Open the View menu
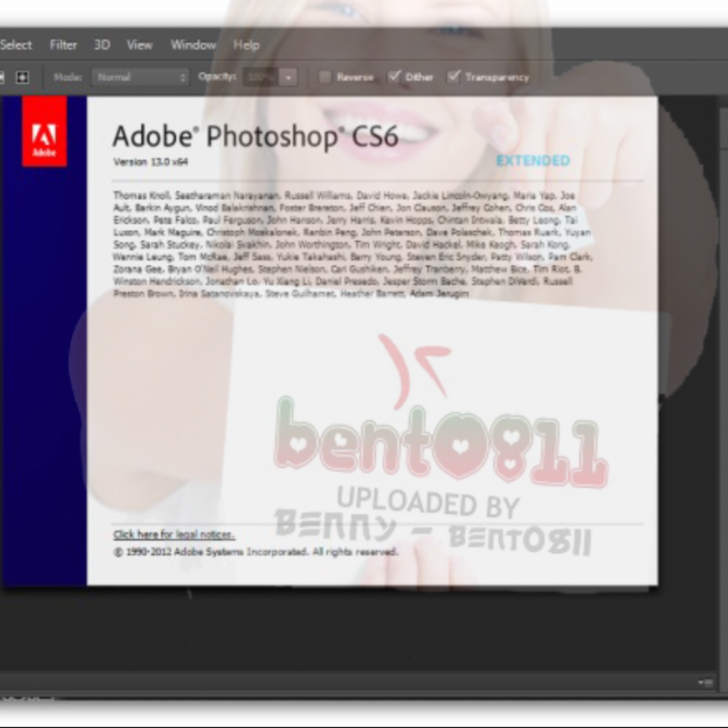728x728 pixels. tap(139, 45)
